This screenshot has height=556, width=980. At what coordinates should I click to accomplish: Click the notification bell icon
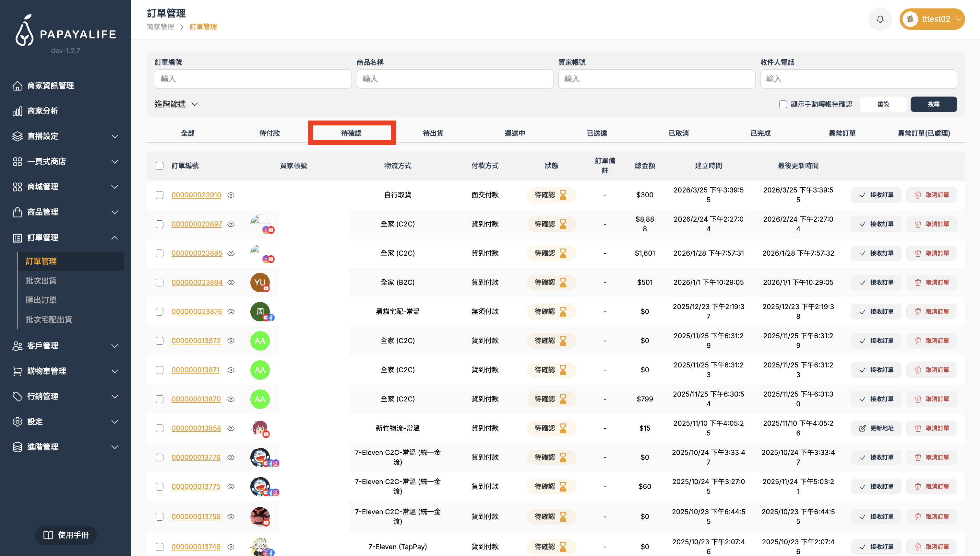880,19
